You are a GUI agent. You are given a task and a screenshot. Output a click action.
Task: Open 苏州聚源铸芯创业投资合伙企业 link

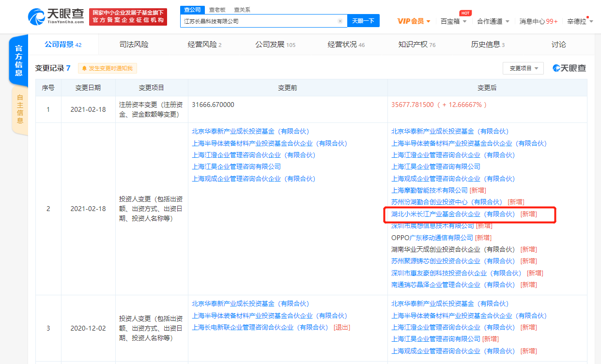pos(454,261)
